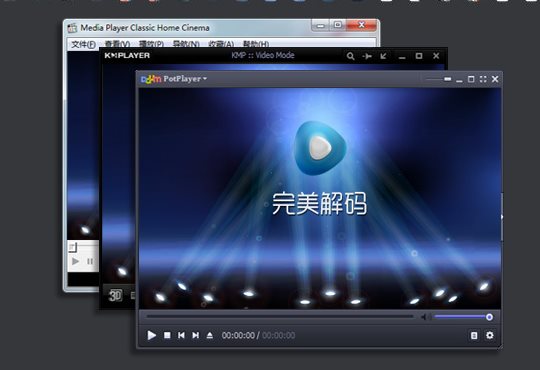The width and height of the screenshot is (540, 370).
Task: Open the 帮助(H) menu in Media Player Classic
Action: coord(256,44)
